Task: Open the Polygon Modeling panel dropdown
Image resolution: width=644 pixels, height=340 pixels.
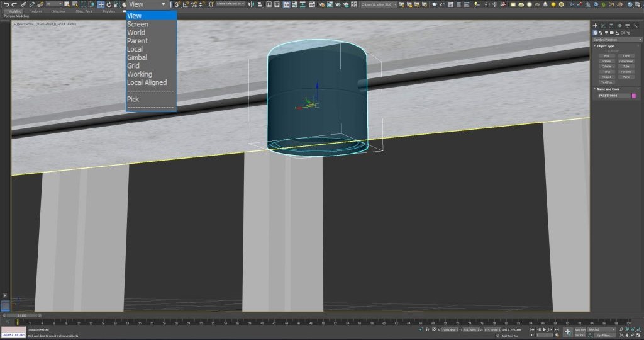Action: [x=16, y=16]
